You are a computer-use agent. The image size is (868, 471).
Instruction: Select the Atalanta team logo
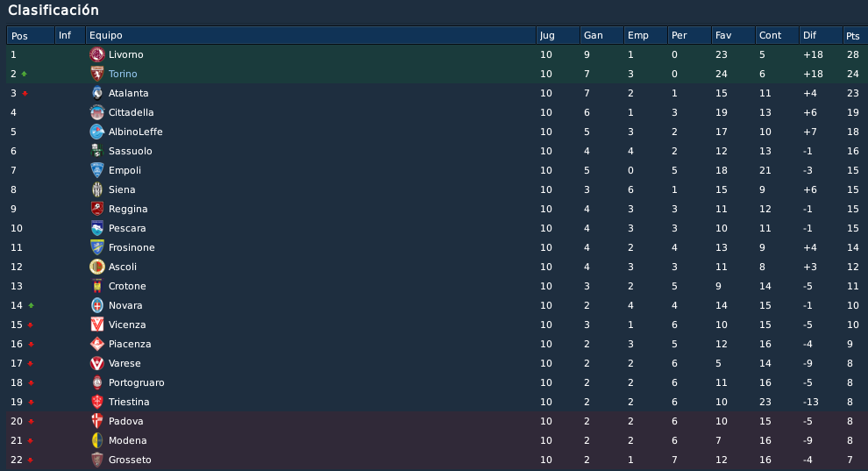click(x=96, y=93)
